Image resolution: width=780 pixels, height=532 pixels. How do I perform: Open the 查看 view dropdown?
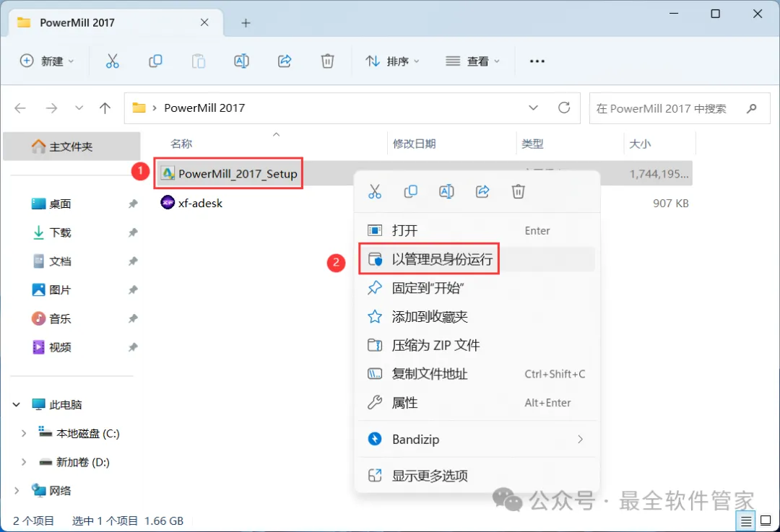coord(472,61)
